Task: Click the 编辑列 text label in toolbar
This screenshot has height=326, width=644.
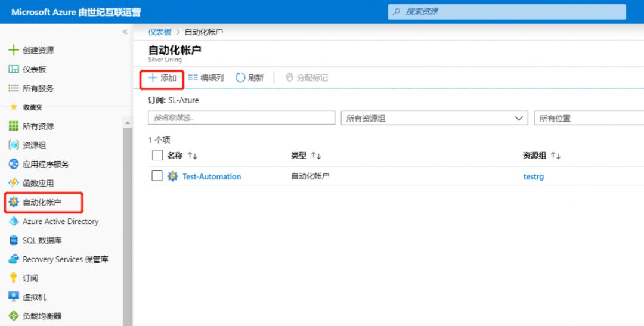Action: click(212, 77)
